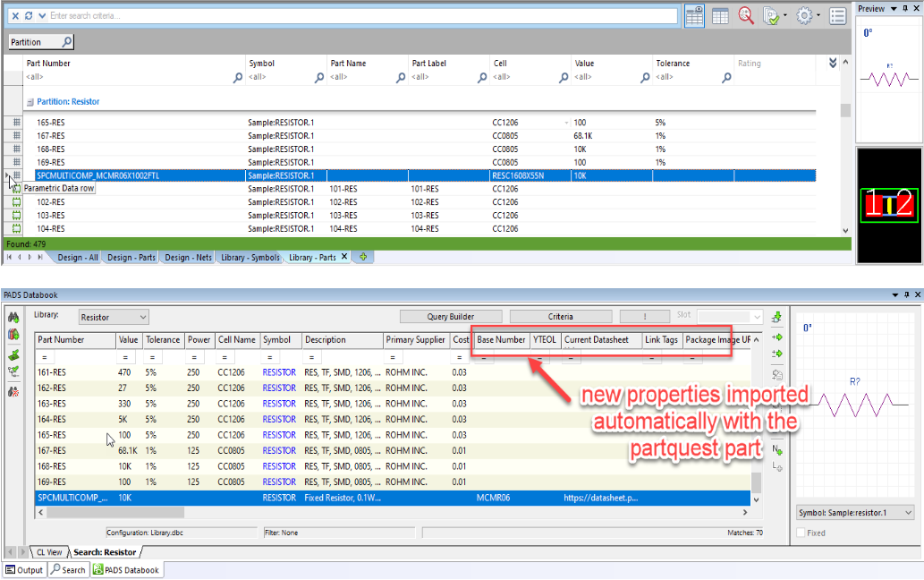Click the green import/download icon right of the Databook grid
924x580 pixels.
tap(776, 316)
